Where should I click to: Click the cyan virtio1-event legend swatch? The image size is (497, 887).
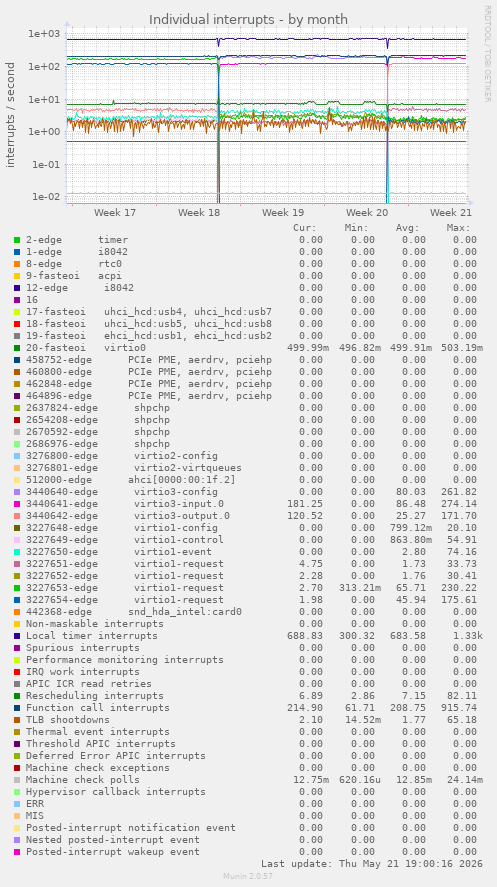pyautogui.click(x=17, y=552)
